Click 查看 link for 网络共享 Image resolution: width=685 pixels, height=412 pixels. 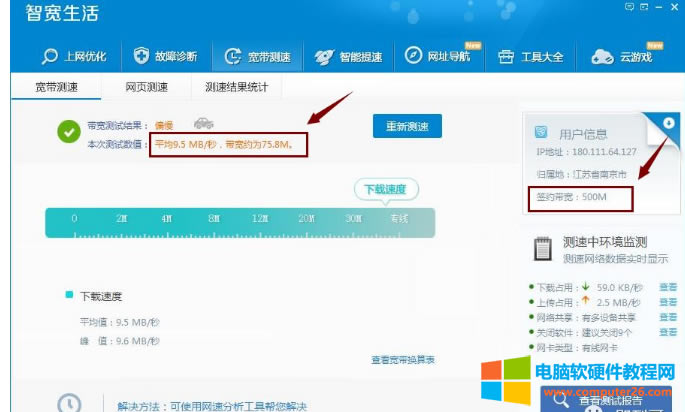pyautogui.click(x=668, y=317)
